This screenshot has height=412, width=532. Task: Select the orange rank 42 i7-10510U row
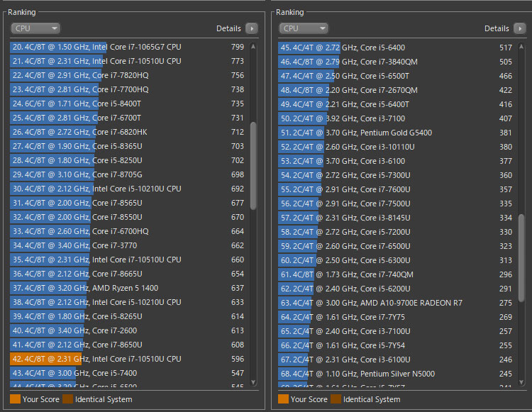coord(128,359)
